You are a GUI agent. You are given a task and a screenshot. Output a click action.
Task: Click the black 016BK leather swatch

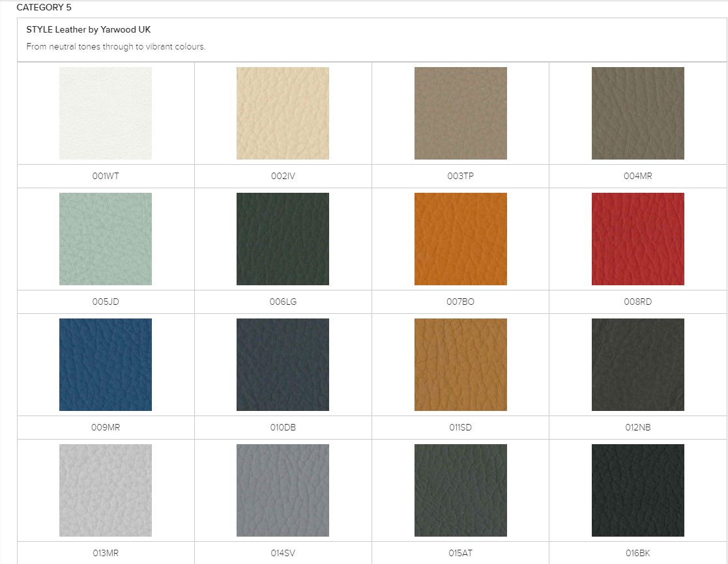point(637,490)
